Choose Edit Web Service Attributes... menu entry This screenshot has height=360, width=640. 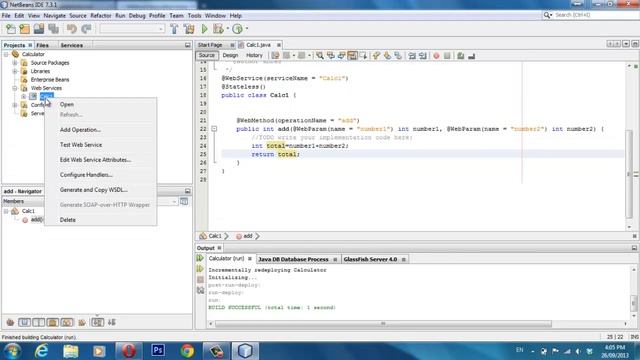(x=100, y=160)
